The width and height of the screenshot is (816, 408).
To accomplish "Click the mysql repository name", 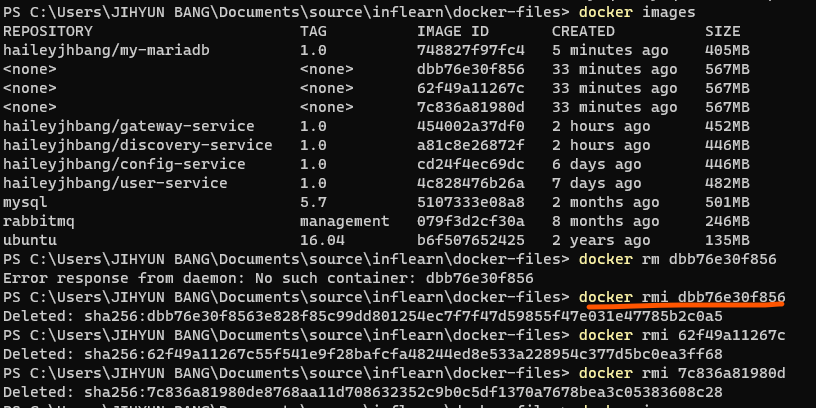I will pyautogui.click(x=25, y=202).
